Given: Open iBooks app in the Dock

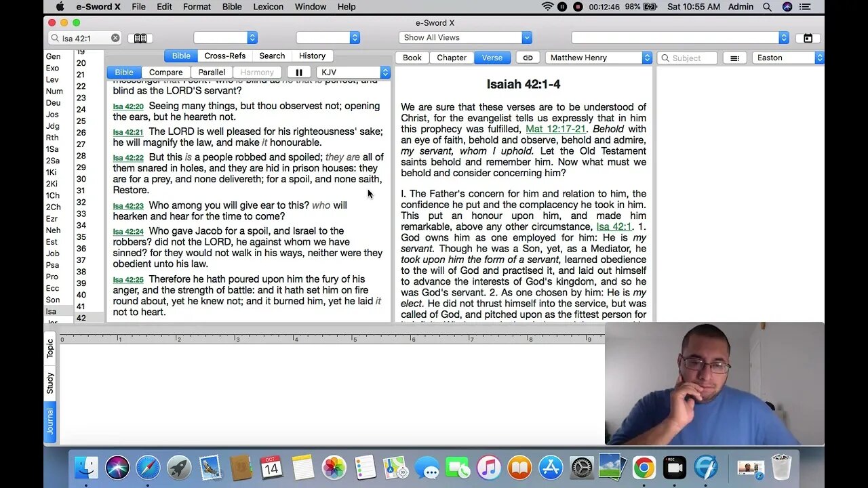Looking at the screenshot, I should pos(519,468).
